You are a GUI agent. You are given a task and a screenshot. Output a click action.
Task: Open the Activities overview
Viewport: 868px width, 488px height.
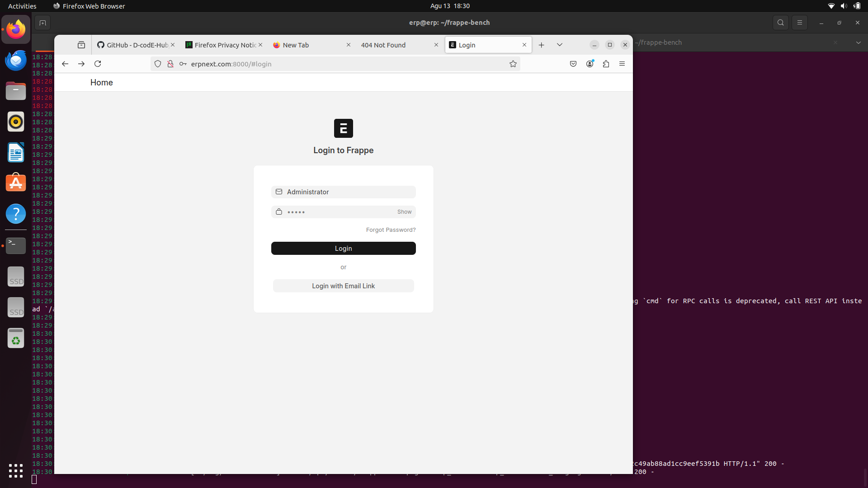[22, 6]
